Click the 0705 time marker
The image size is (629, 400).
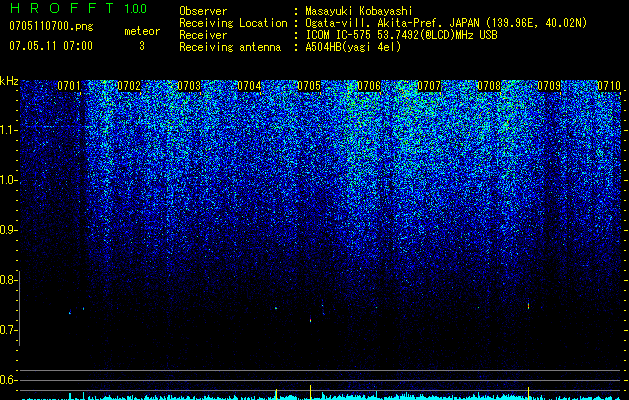pos(309,86)
